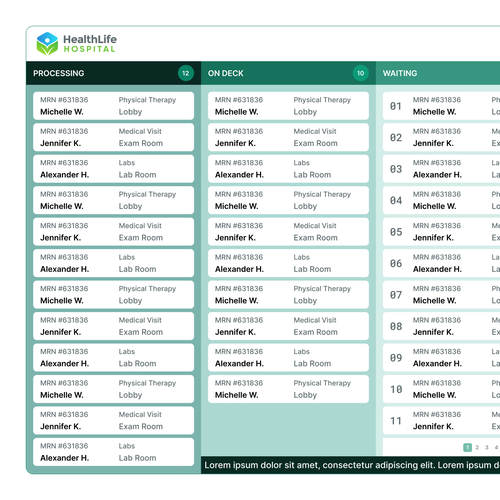Select queue number 05 in Waiting
This screenshot has height=500, width=500.
click(396, 232)
